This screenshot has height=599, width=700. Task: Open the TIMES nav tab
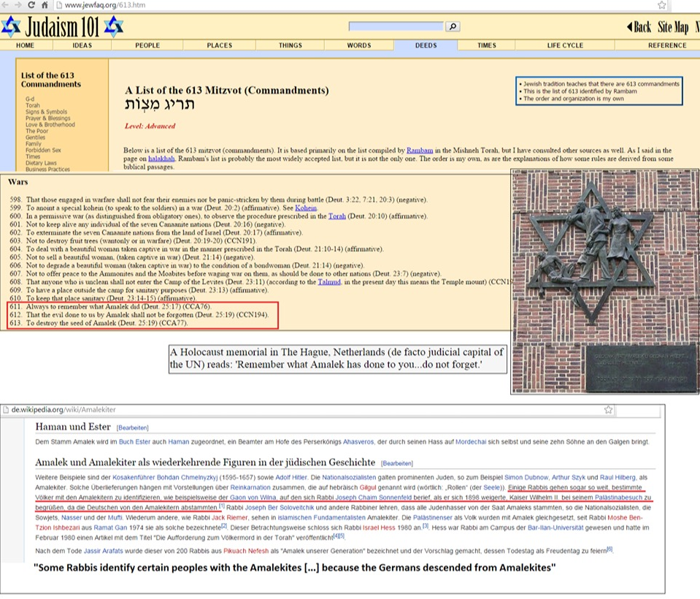487,45
